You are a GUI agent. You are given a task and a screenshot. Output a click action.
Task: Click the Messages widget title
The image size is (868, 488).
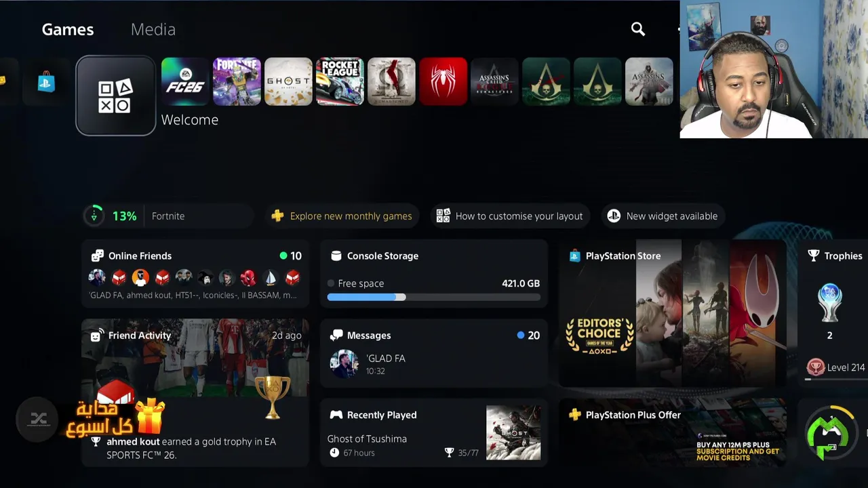pyautogui.click(x=369, y=335)
